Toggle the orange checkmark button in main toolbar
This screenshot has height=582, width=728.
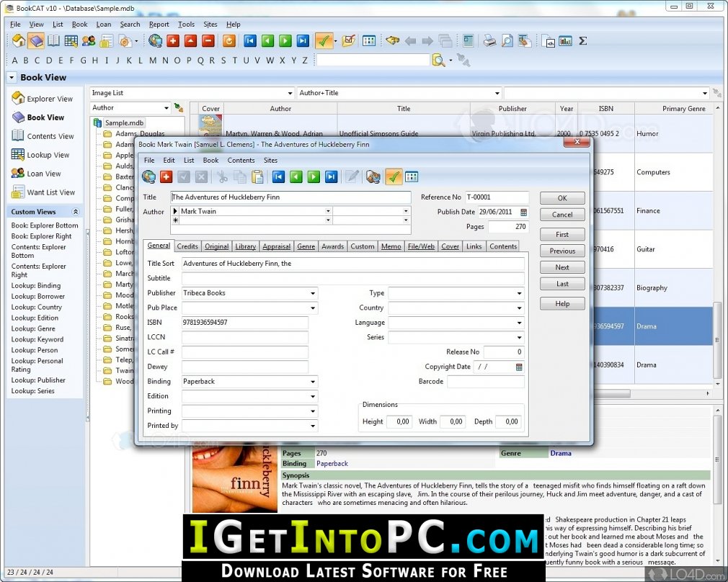324,41
